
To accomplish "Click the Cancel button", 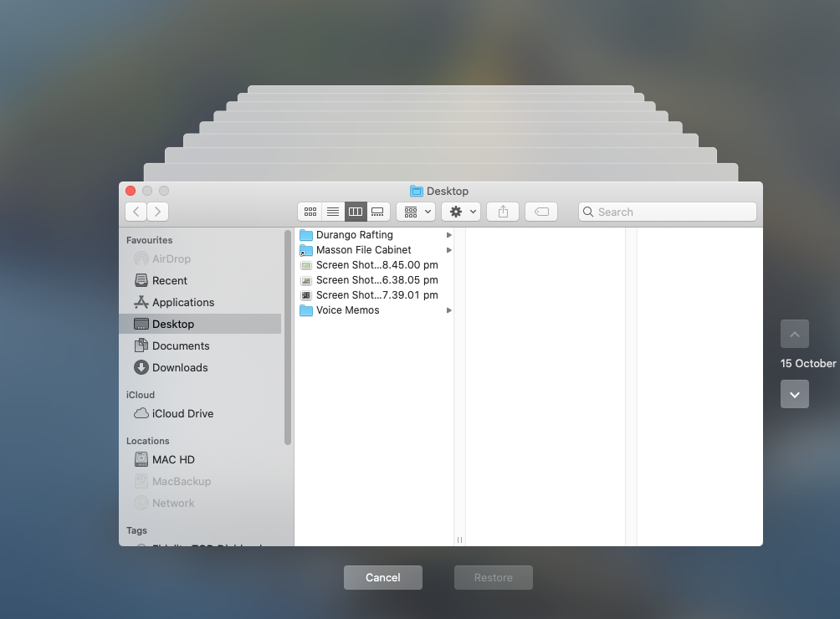I will click(x=383, y=577).
